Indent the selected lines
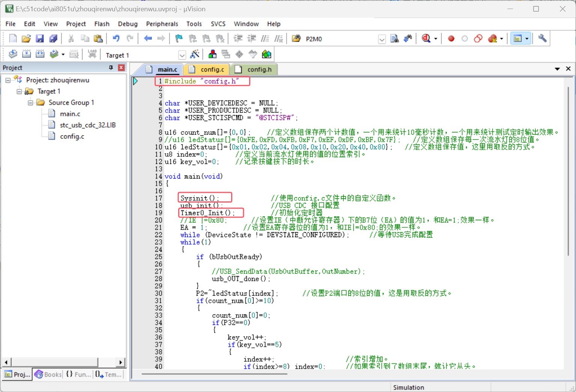Image resolution: width=576 pixels, height=392 pixels. (238, 39)
